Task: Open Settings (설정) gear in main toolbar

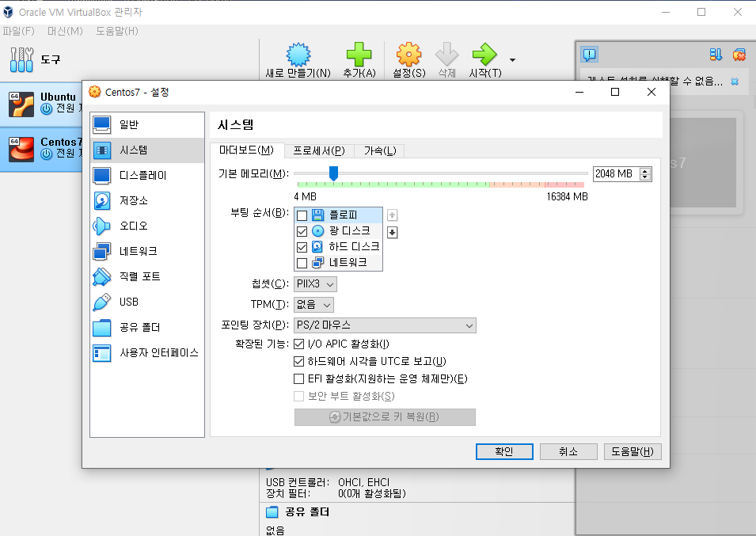Action: click(408, 54)
